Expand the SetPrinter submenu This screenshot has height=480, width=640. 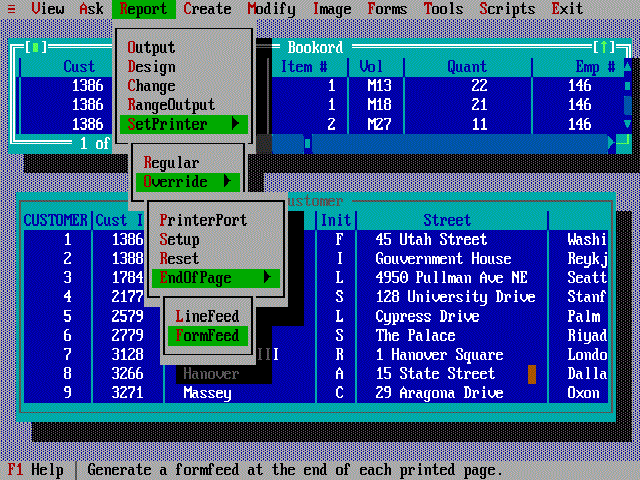tap(184, 124)
